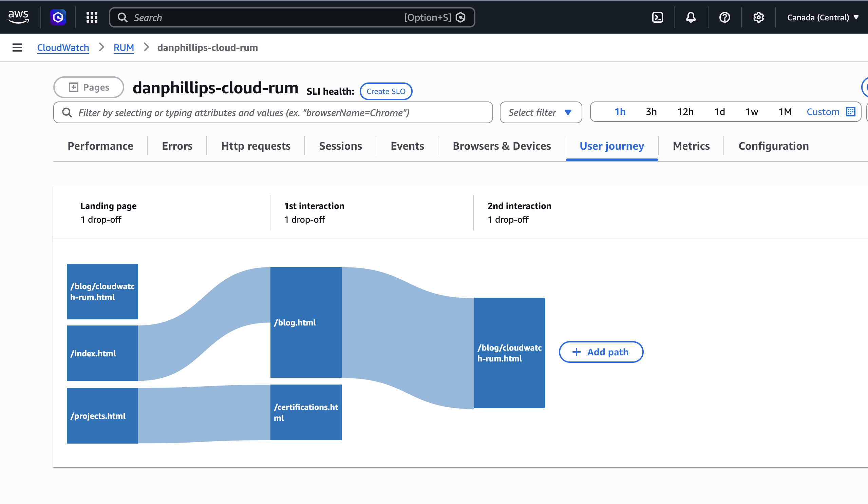Viewport: 868px width, 504px height.
Task: Switch to the Sessions tab
Action: pyautogui.click(x=340, y=146)
